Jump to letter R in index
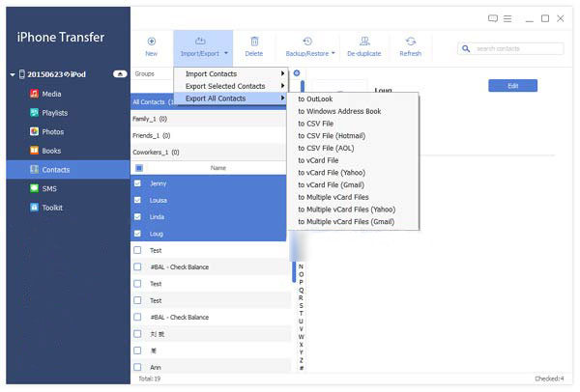Viewport: 580px width, 392px height. [301, 297]
